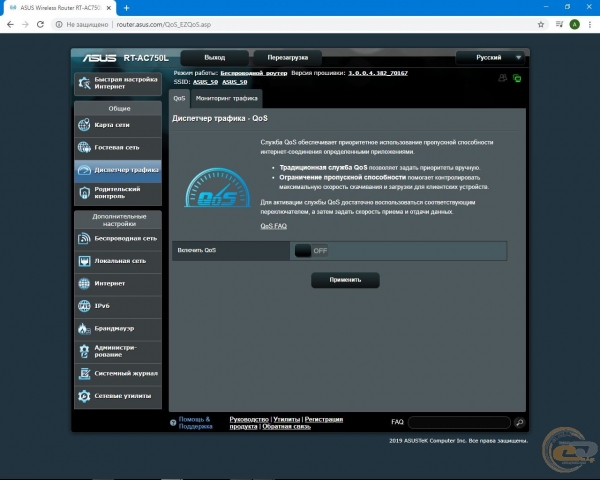The image size is (600, 480).
Task: Open a new browser tab
Action: pyautogui.click(x=127, y=8)
